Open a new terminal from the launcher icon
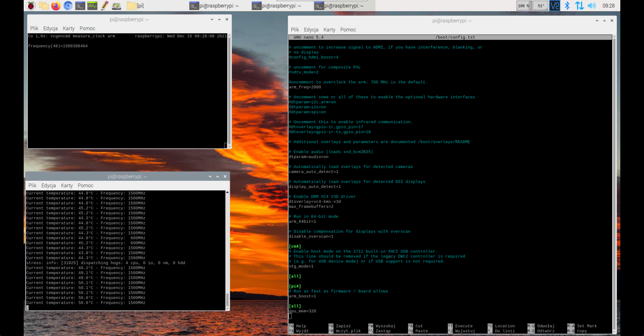 coord(80,5)
